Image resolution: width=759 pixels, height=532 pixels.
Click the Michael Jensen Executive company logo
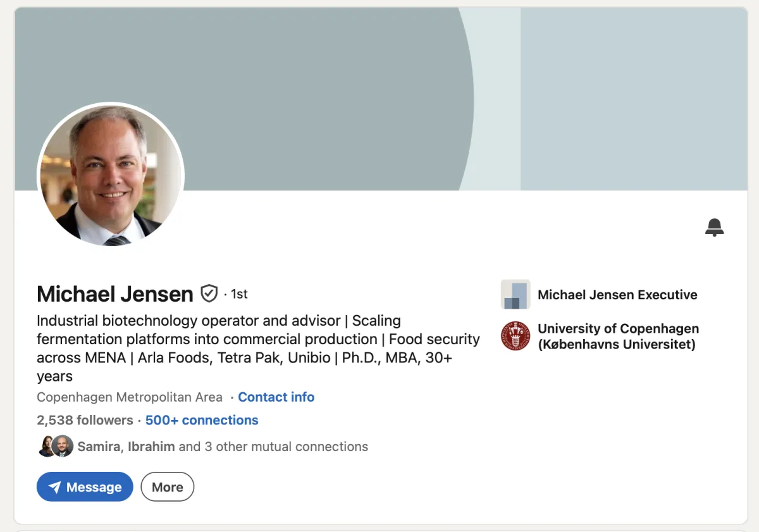(x=515, y=294)
